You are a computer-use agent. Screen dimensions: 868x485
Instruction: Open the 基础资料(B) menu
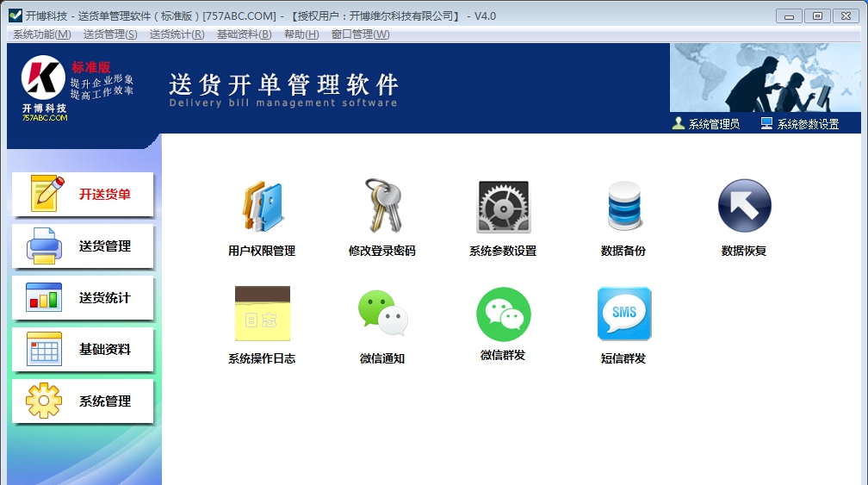[x=245, y=34]
